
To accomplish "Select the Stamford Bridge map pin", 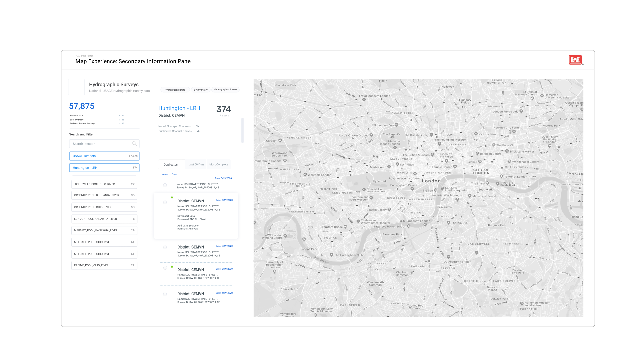I will tap(345, 227).
